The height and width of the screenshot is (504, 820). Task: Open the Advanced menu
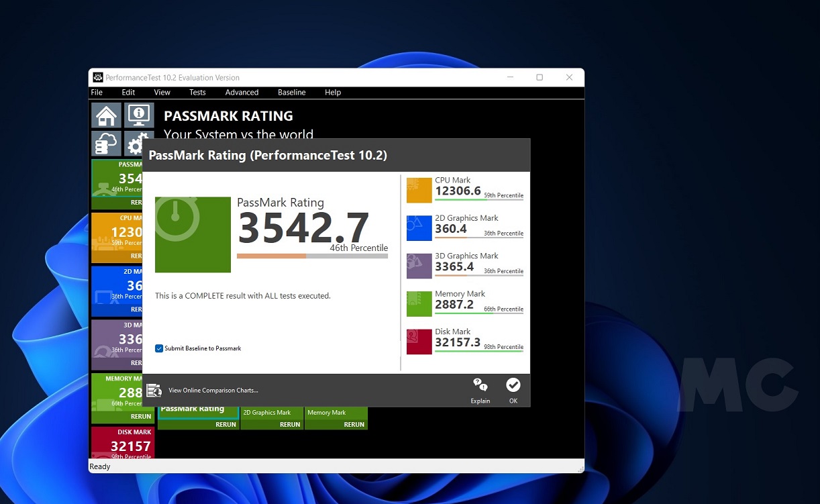pyautogui.click(x=242, y=93)
